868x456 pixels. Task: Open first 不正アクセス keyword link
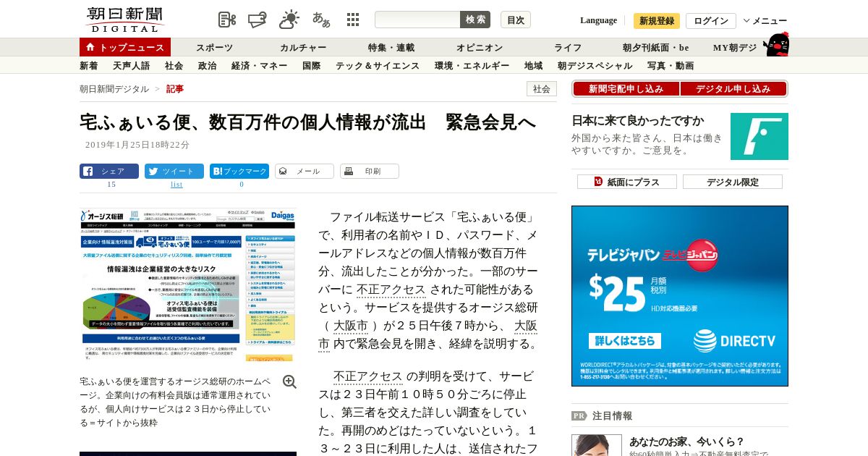point(391,290)
